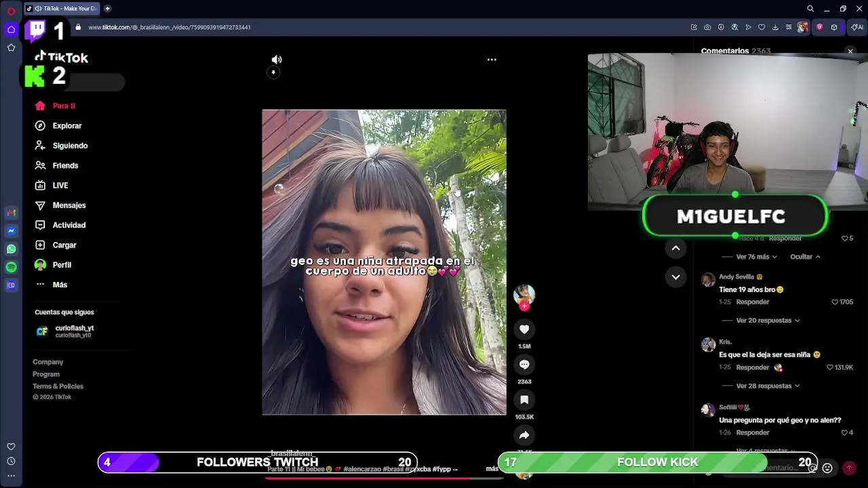Expand Ver 20 respuestas under Andy Sevilla
Viewport: 868px width, 488px height.
tap(768, 321)
